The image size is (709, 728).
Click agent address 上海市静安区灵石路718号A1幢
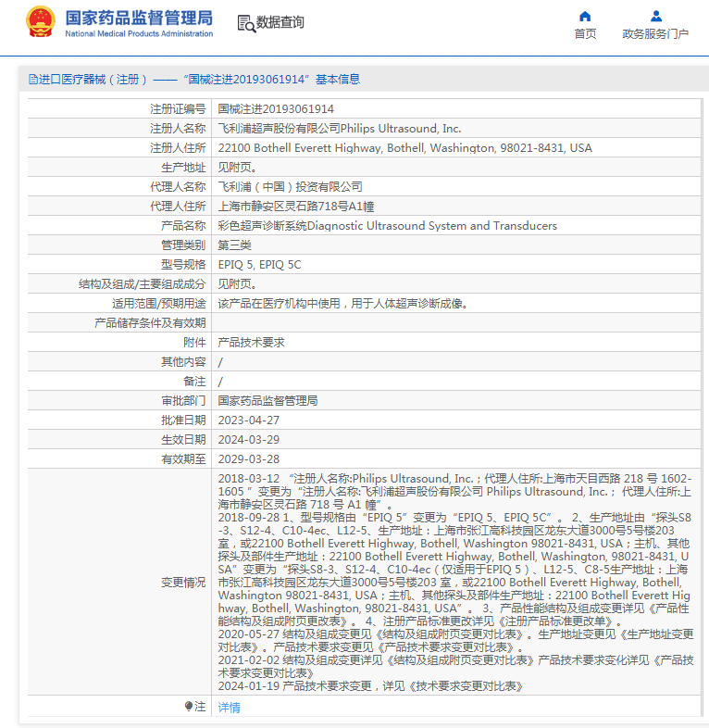point(296,207)
